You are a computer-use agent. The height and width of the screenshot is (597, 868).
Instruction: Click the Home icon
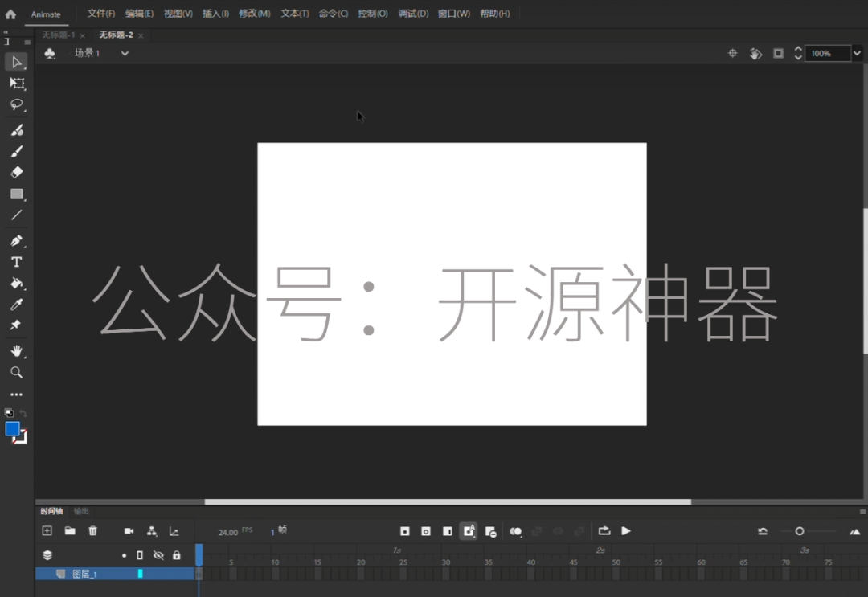coord(10,14)
